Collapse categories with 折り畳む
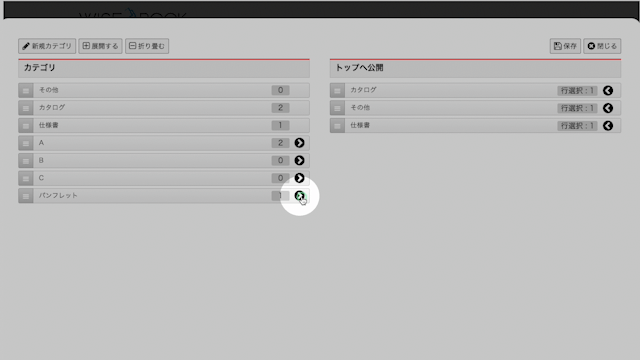The width and height of the screenshot is (640, 360). point(147,46)
